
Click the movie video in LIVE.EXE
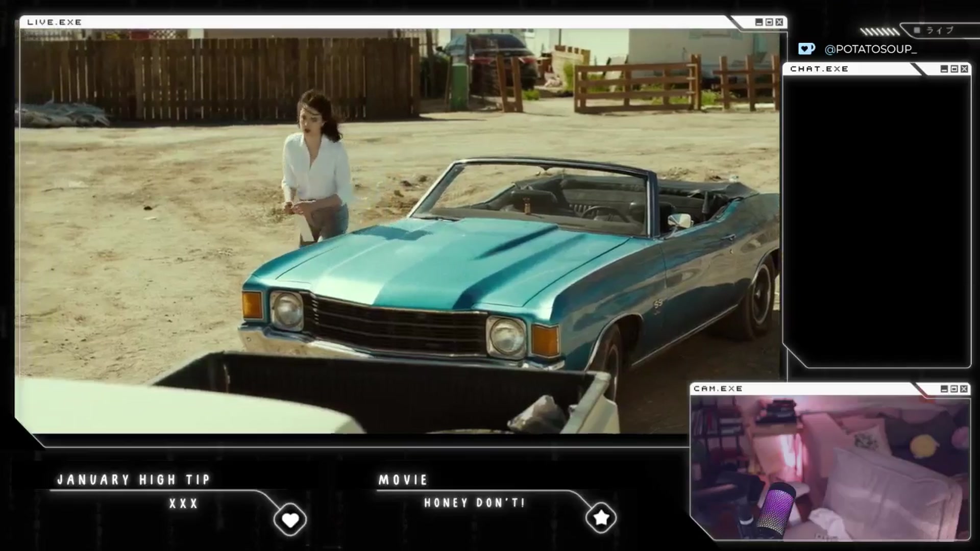[x=398, y=231]
